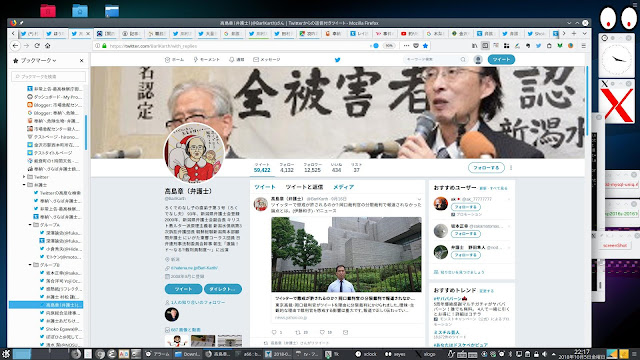Select the メディア tab
Screen dimensions: 640x360
click(x=344, y=187)
